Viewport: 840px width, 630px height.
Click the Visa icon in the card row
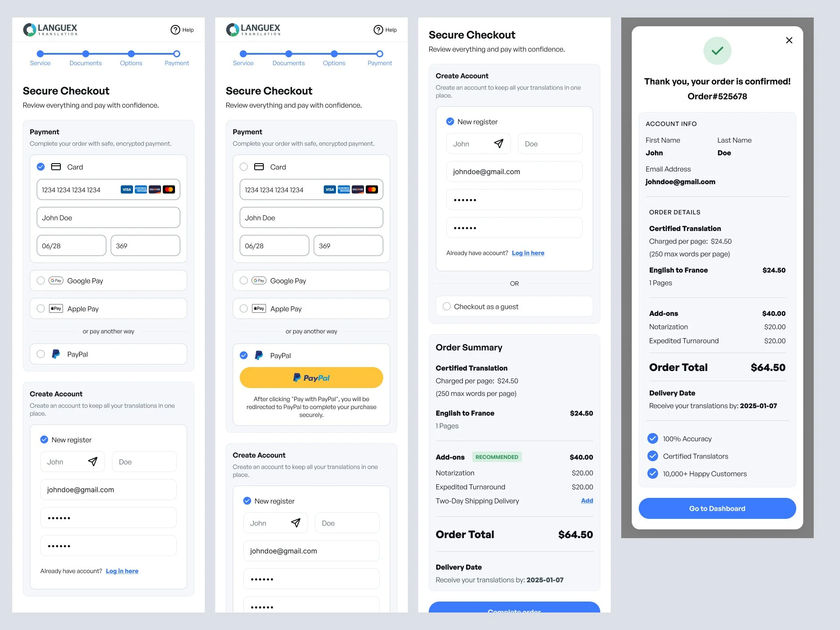point(127,189)
